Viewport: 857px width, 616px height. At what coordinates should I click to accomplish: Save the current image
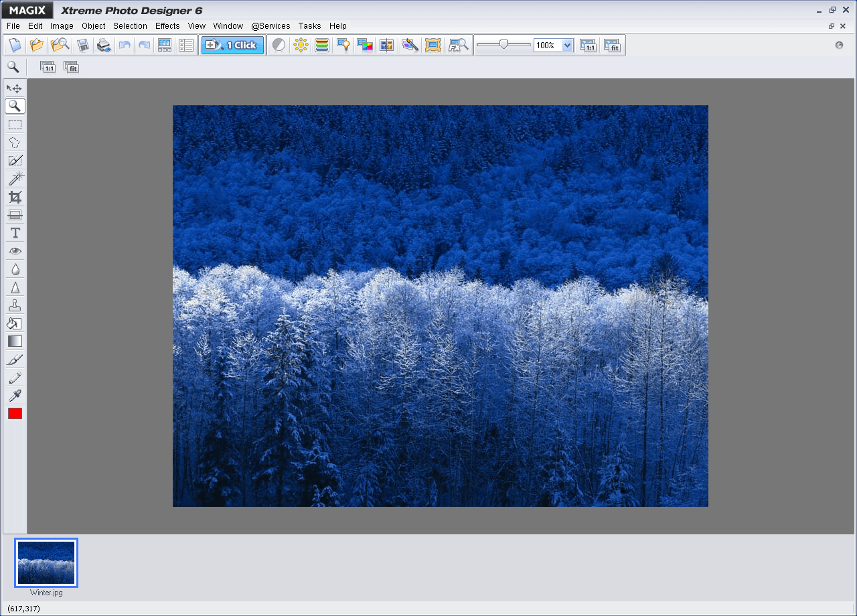point(82,45)
